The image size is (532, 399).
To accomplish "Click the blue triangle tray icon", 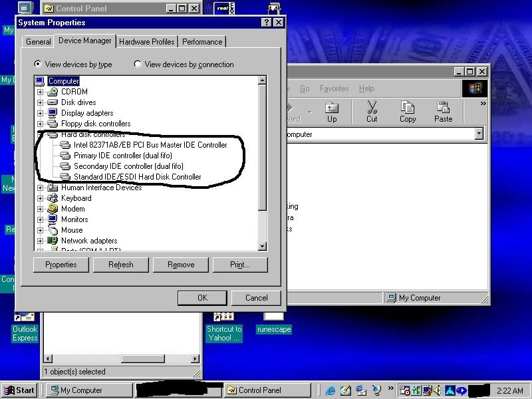I will point(450,390).
